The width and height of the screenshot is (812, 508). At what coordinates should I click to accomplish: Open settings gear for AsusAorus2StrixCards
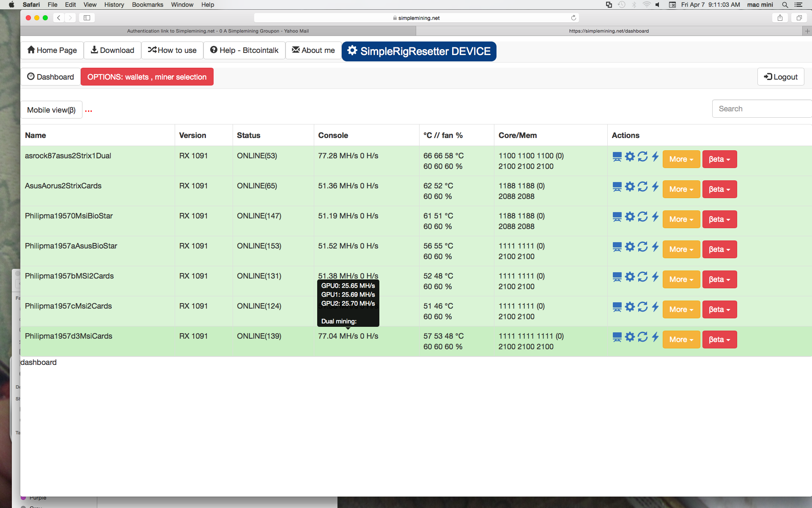(x=630, y=187)
